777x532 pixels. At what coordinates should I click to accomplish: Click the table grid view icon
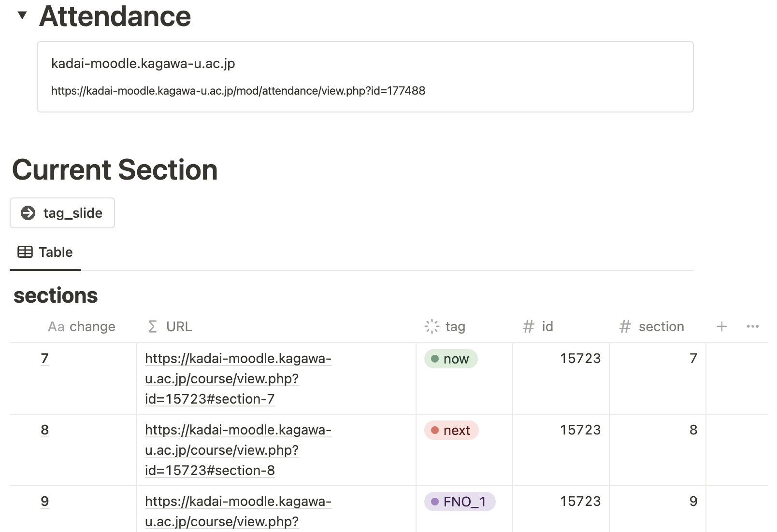pyautogui.click(x=25, y=252)
